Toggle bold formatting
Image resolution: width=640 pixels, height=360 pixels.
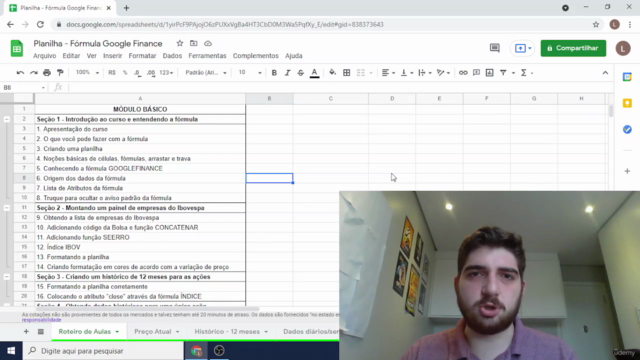click(x=274, y=73)
